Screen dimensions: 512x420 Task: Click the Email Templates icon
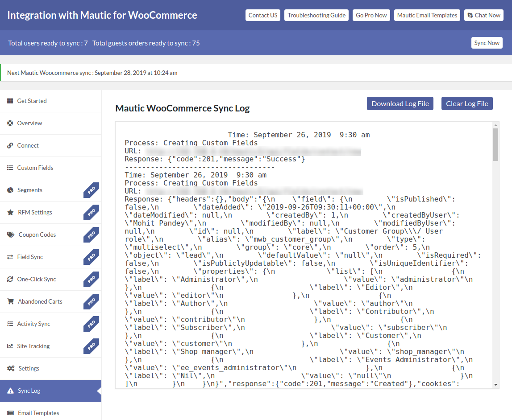(x=10, y=413)
